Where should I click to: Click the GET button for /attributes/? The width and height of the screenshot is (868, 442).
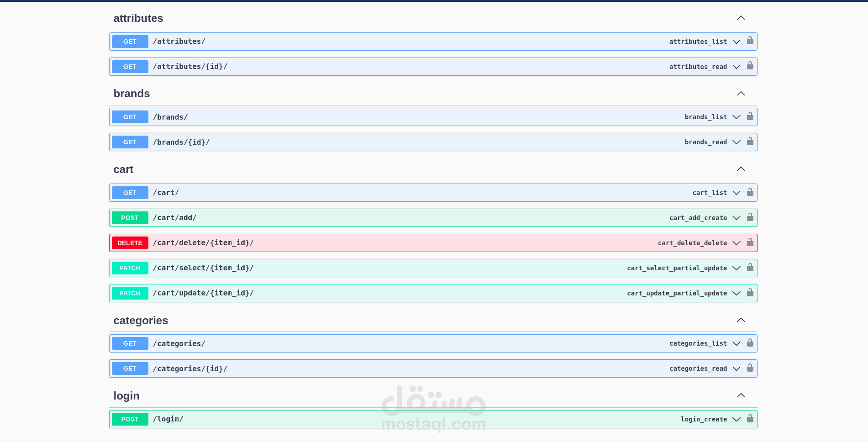pos(130,42)
